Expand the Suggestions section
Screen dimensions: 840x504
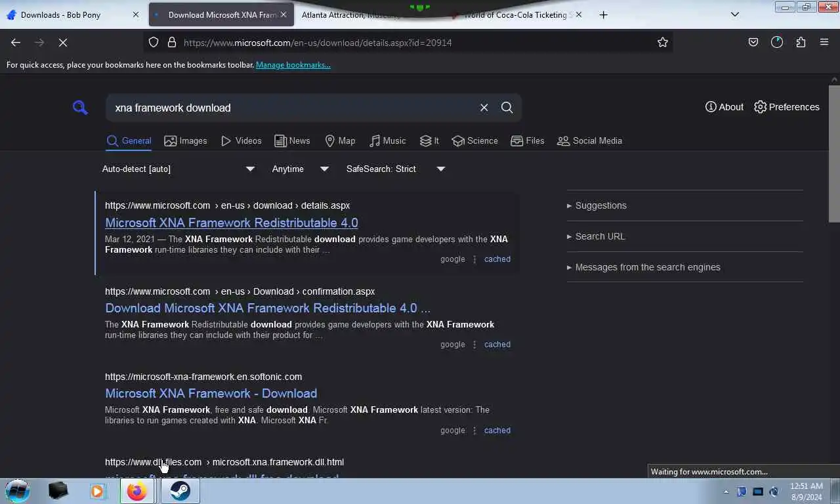tap(597, 205)
